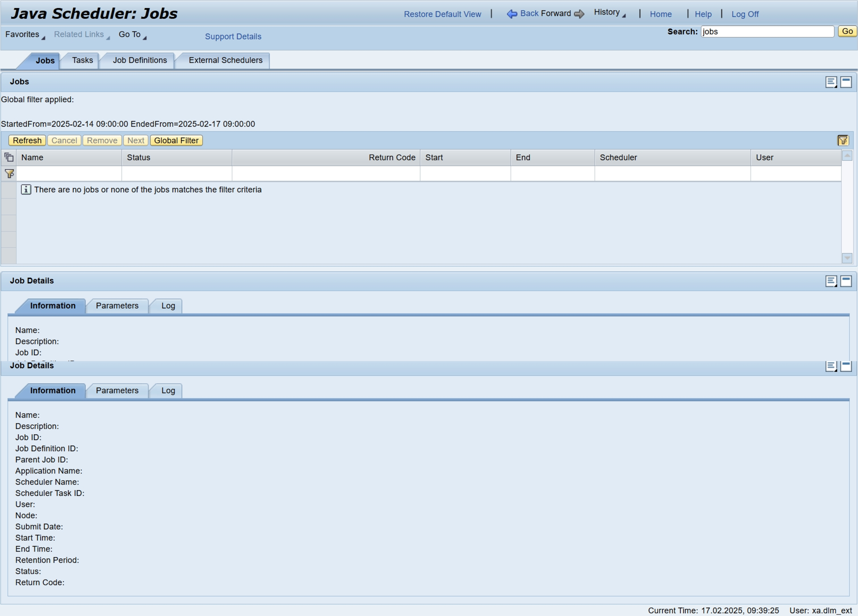Click the Back arrow icon
Image resolution: width=858 pixels, height=616 pixels.
512,14
